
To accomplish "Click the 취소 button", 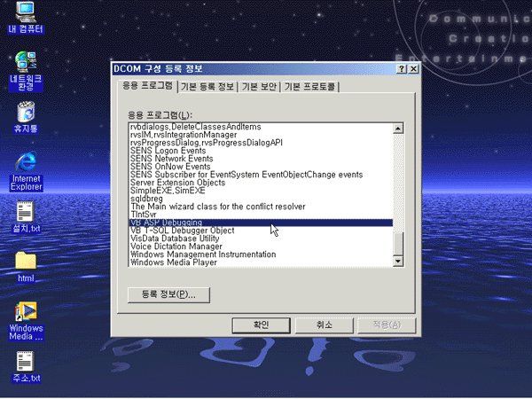I will [325, 325].
